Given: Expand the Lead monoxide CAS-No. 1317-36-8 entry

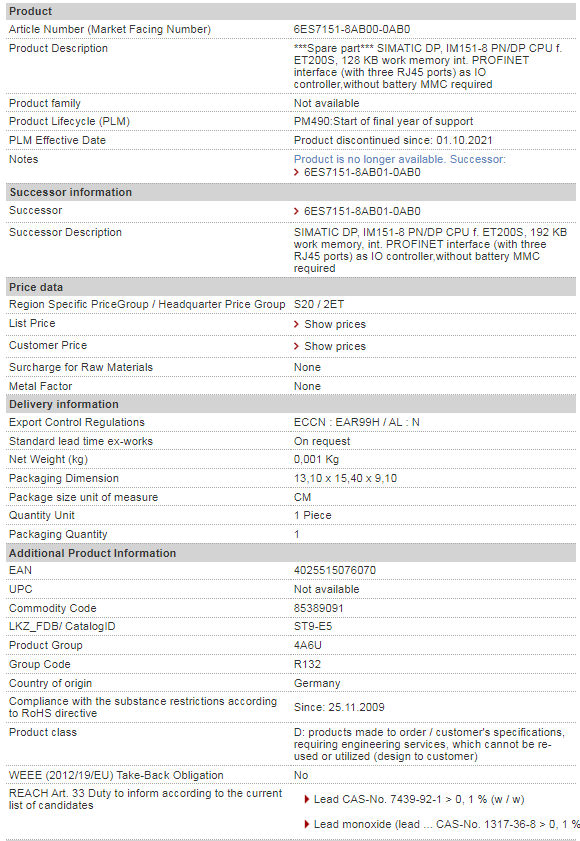Looking at the screenshot, I should 446,824.
